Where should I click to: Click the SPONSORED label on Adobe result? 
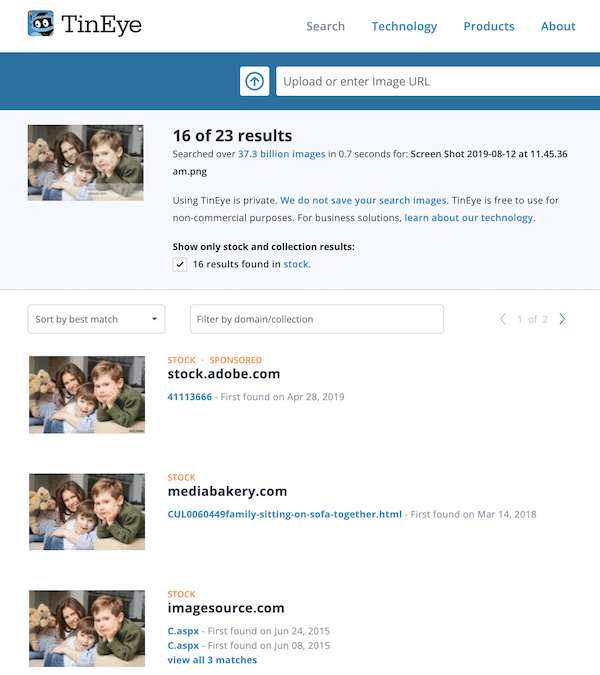coord(235,360)
